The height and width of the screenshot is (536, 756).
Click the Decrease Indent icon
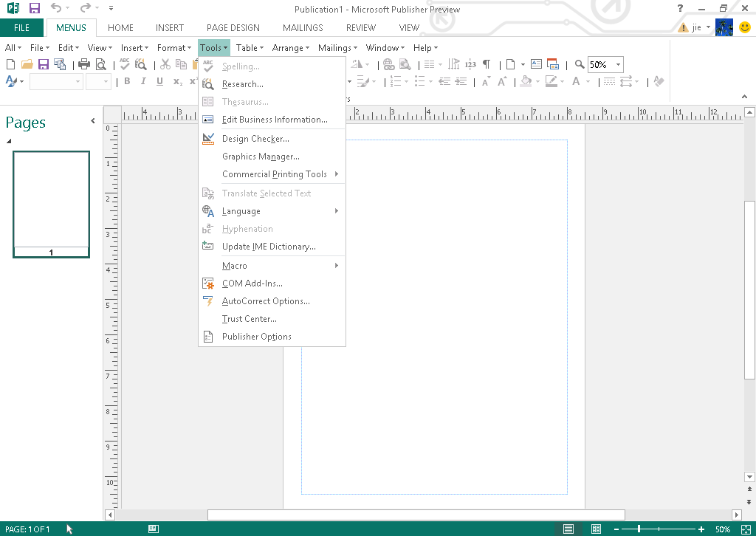tap(444, 81)
